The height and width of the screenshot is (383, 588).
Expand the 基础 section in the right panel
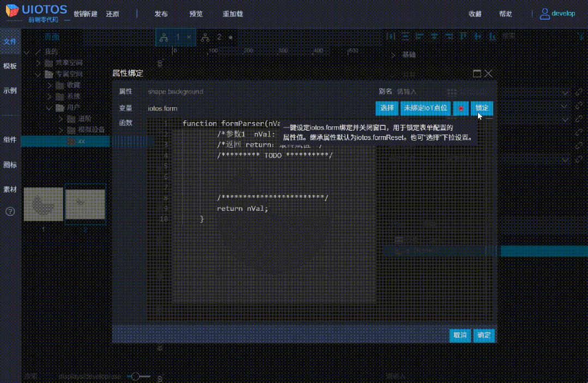coord(394,54)
